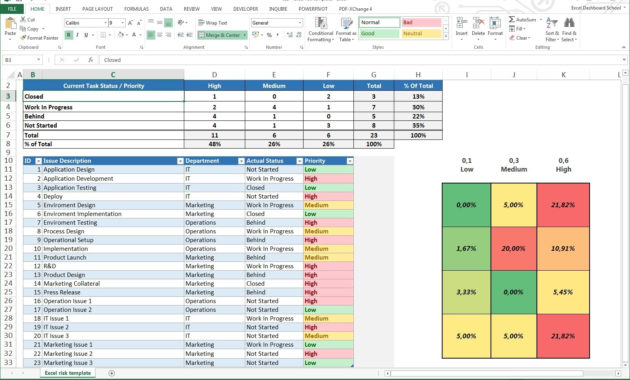Viewport: 630px width, 380px height.
Task: Toggle Middle Align vertical alignment
Action: pyautogui.click(x=160, y=23)
